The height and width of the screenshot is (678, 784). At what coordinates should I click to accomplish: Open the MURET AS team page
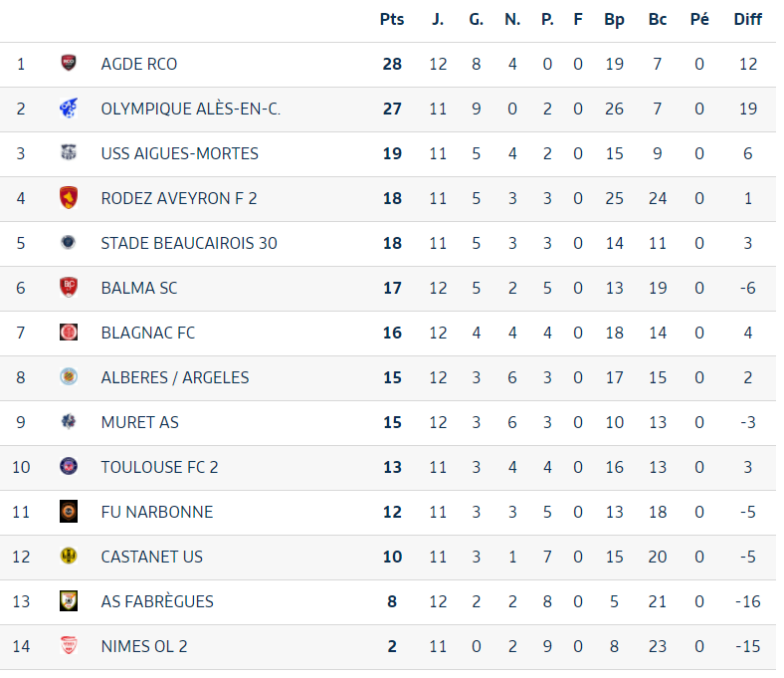pos(140,422)
